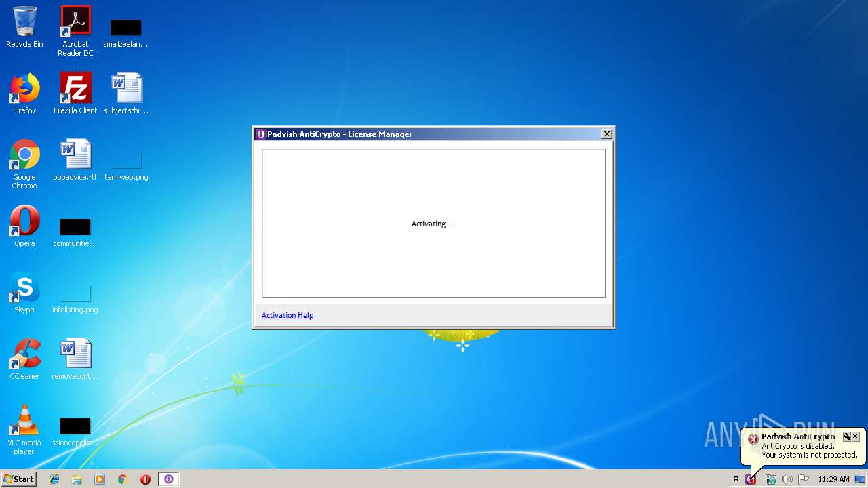
Task: Click the License Manager title bar
Action: [x=427, y=134]
